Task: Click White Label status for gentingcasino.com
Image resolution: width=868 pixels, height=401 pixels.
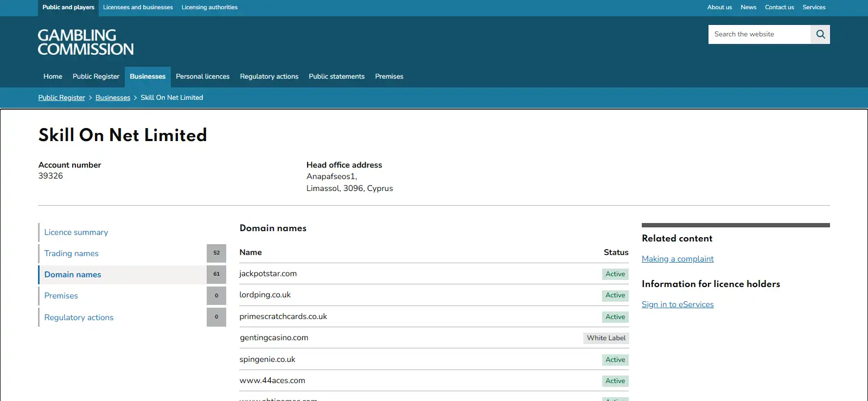Action: [x=606, y=338]
